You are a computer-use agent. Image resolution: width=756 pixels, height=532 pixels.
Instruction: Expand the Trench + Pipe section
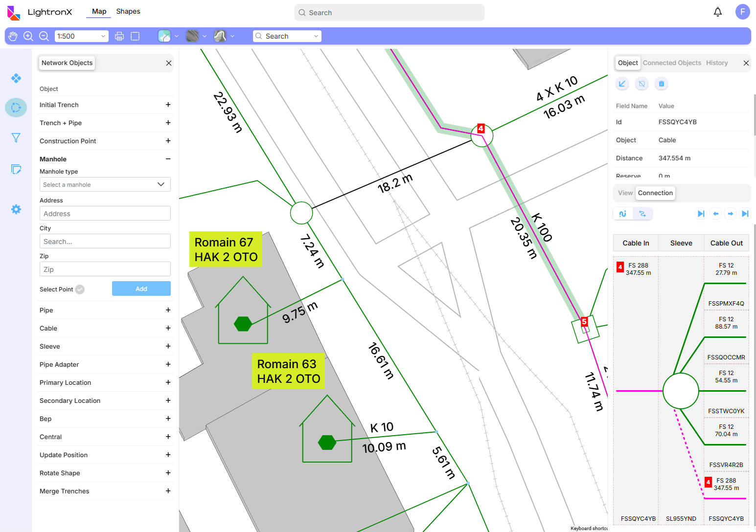[x=168, y=123]
